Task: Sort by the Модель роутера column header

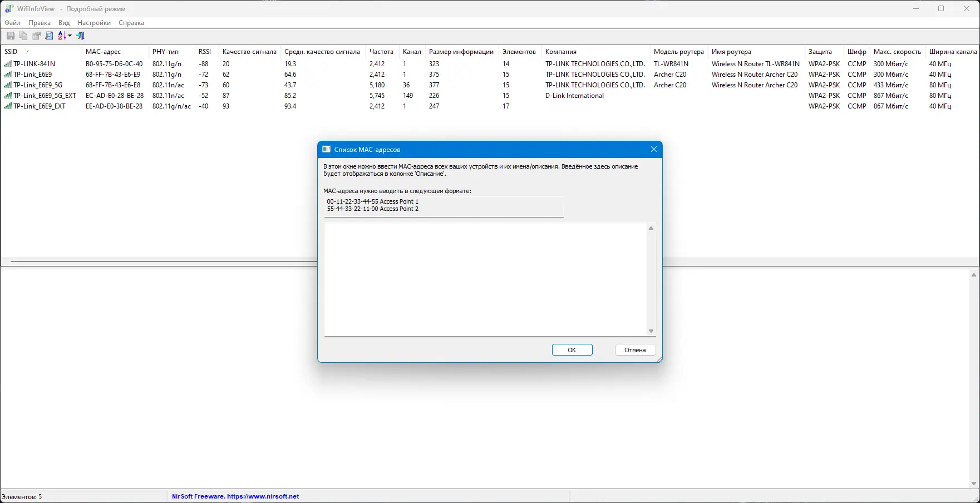Action: coord(679,52)
